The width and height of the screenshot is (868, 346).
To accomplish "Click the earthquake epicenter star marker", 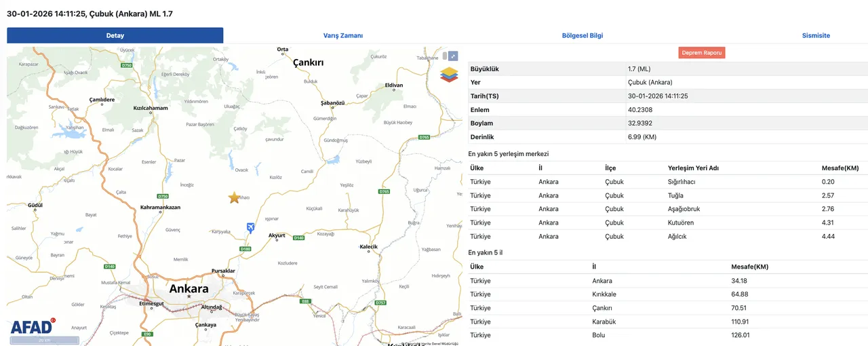I will [234, 197].
